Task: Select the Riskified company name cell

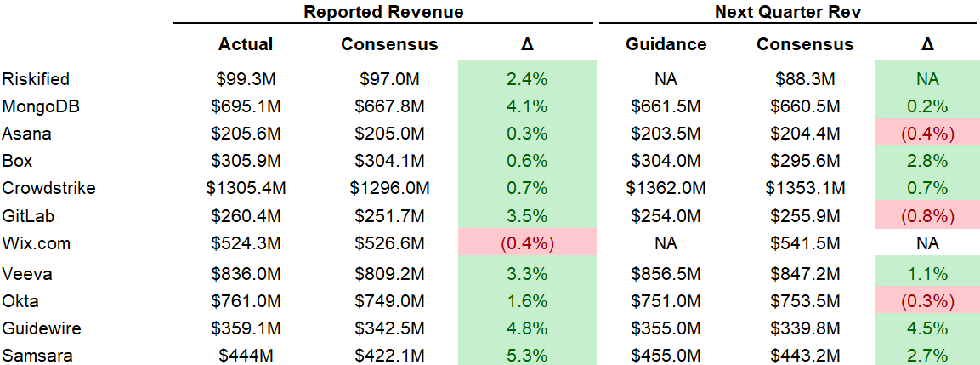Action: tap(36, 79)
